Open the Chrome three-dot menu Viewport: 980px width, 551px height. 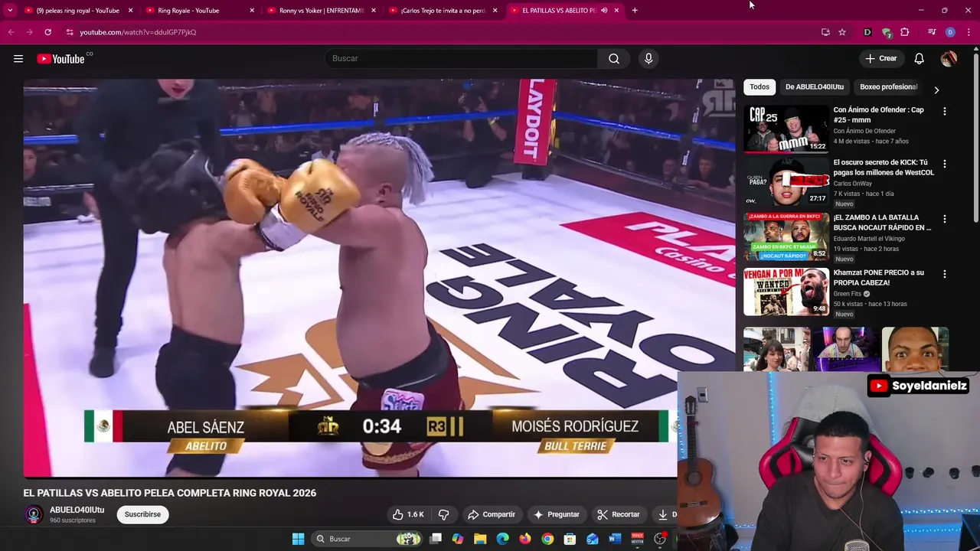(969, 32)
